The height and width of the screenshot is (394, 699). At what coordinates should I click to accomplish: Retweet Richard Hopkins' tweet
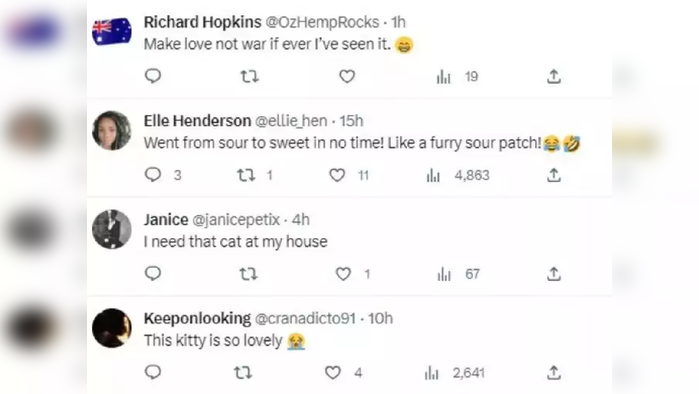[250, 77]
